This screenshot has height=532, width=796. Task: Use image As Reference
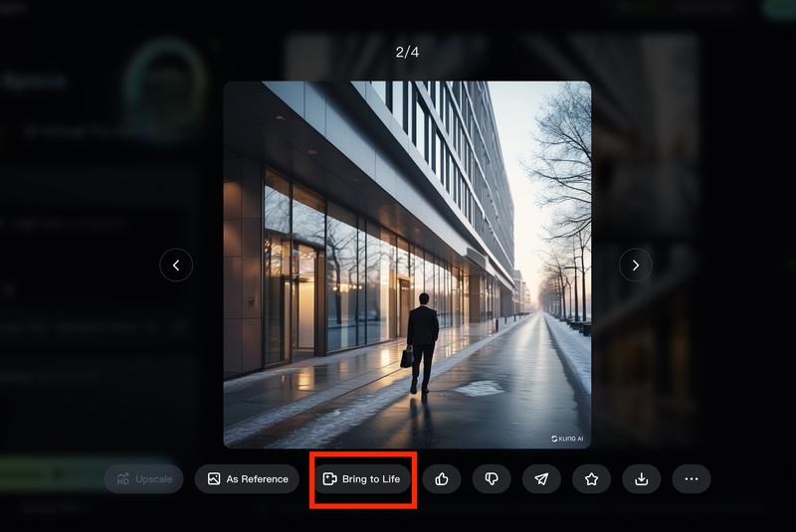point(247,479)
